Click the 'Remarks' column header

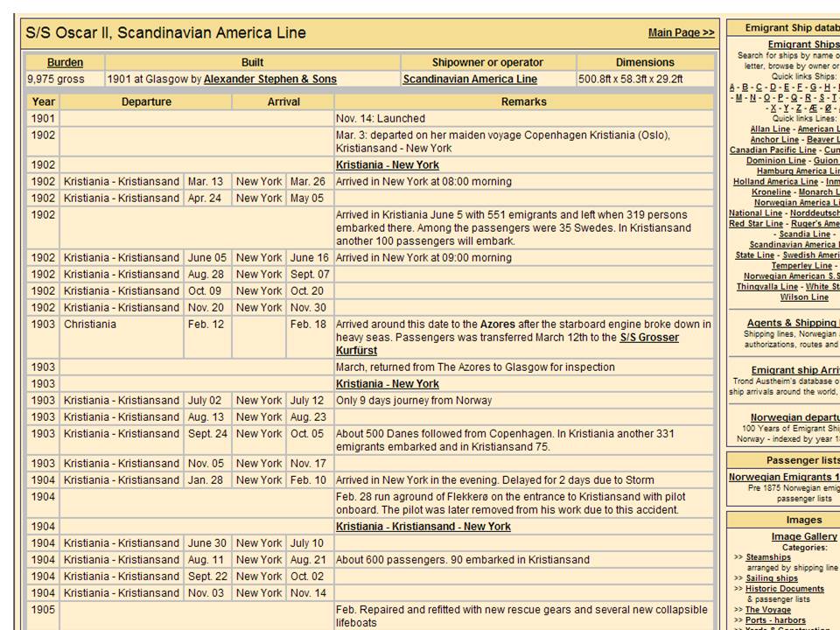(523, 101)
